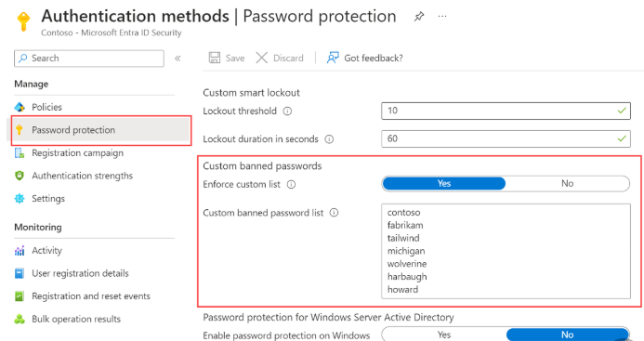Click the Registration campaign icon
Viewport: 644px width, 341px height.
(20, 153)
